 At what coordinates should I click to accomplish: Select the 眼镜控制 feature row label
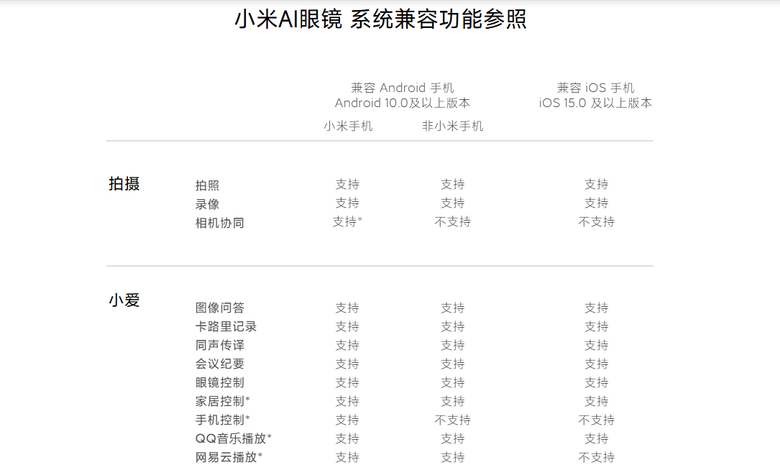tap(219, 382)
